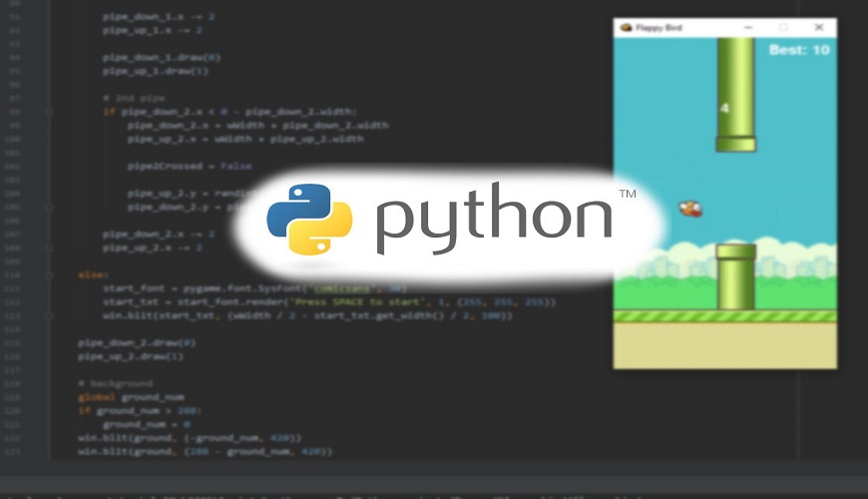The width and height of the screenshot is (868, 499).
Task: Collapse the 'if pipe_down_2.x' code block
Action: click(50, 113)
